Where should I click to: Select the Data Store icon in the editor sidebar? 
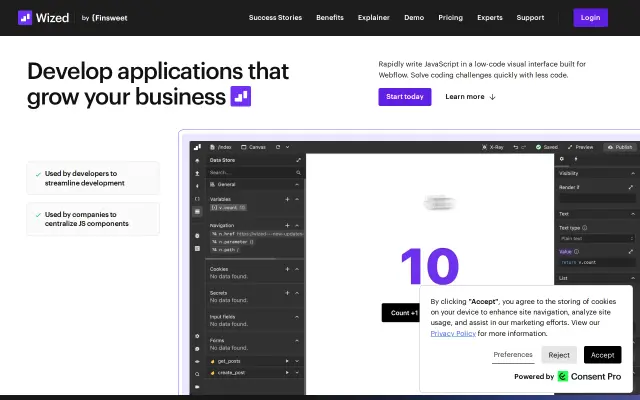[x=197, y=211]
